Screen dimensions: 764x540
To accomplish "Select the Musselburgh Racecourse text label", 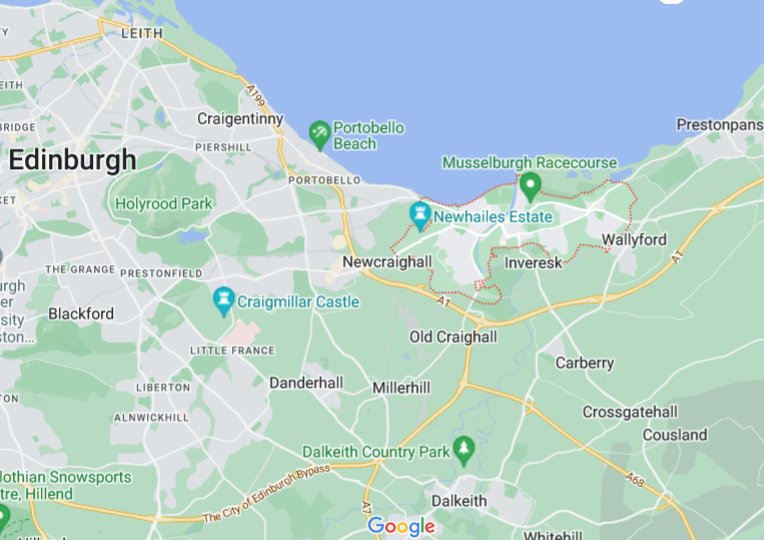I will pos(530,162).
